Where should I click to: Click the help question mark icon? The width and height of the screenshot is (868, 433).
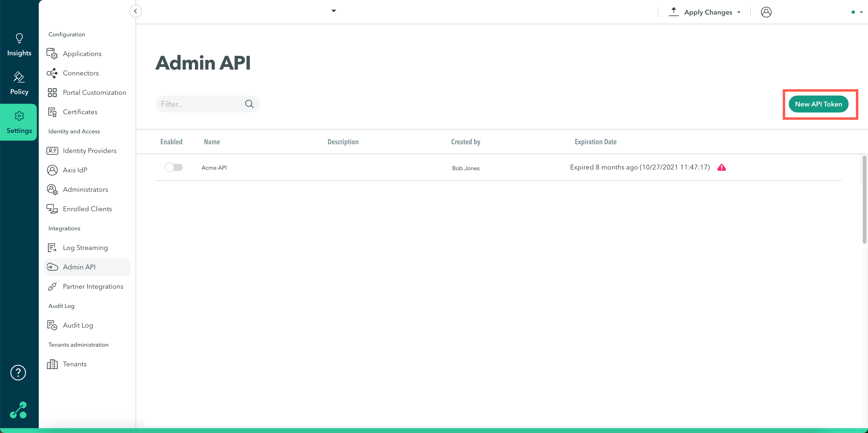(x=18, y=373)
